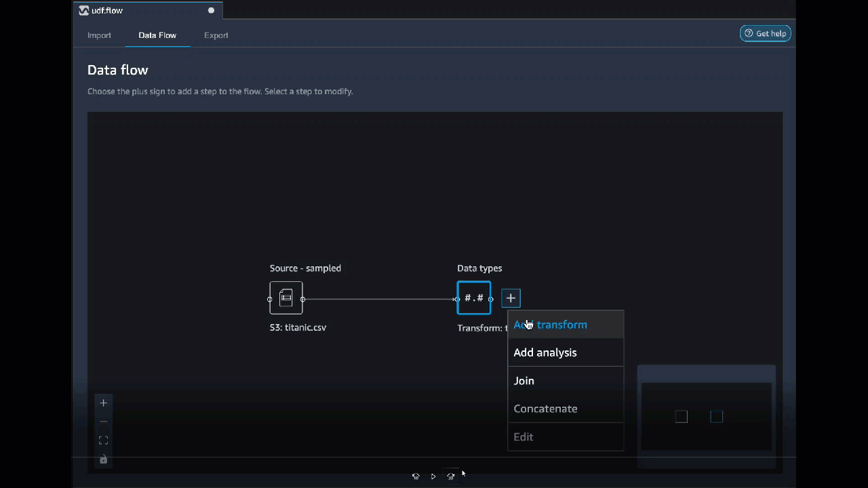Screen dimensions: 868x488
Task: Zoom in on the flow canvas
Action: [103, 403]
